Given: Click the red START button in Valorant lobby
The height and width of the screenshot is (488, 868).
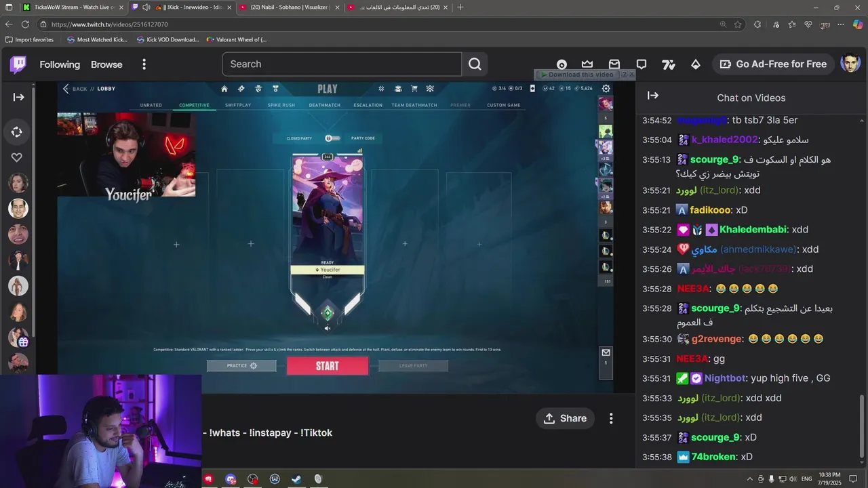Looking at the screenshot, I should click(328, 366).
